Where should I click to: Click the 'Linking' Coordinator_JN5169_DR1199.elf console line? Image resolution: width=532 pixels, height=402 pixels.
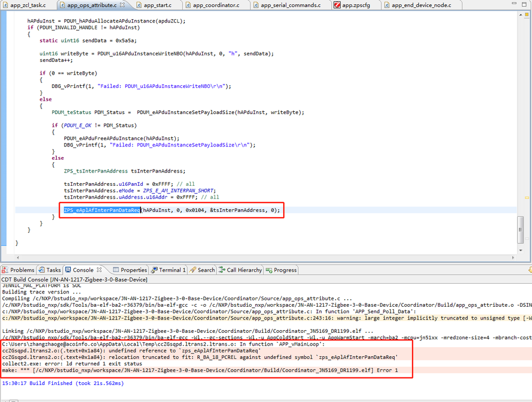click(x=187, y=331)
